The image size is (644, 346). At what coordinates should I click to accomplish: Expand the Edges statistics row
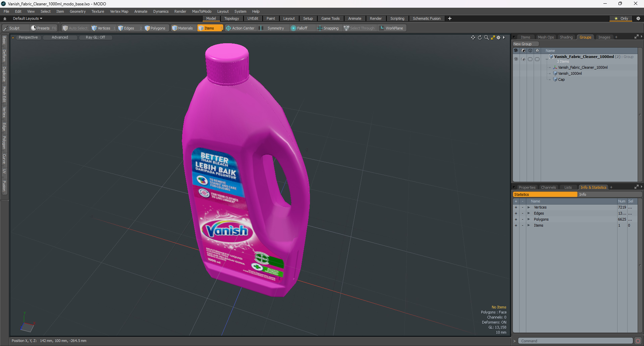pos(529,213)
